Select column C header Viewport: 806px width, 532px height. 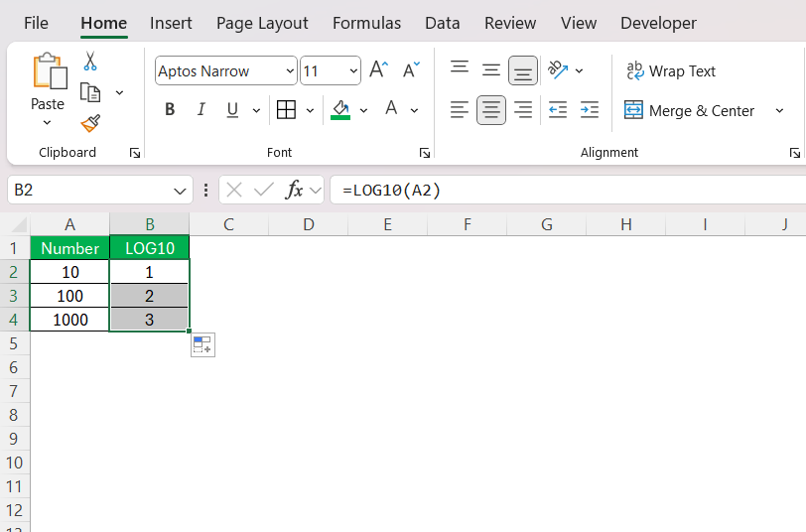(228, 224)
